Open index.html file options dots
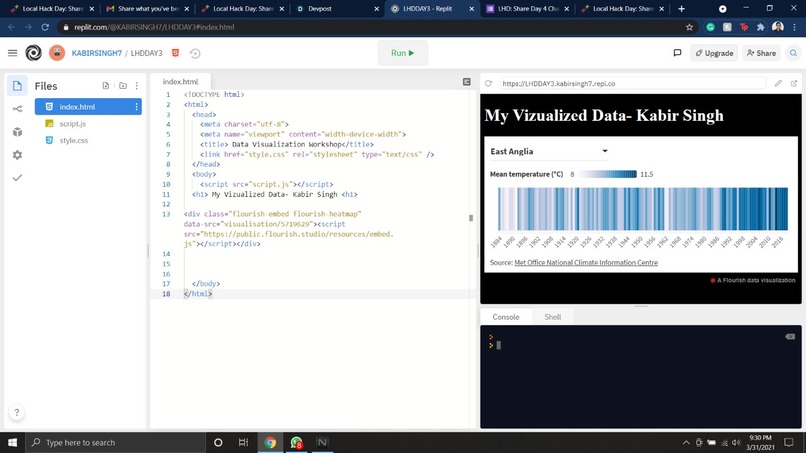The image size is (806, 453). (136, 107)
